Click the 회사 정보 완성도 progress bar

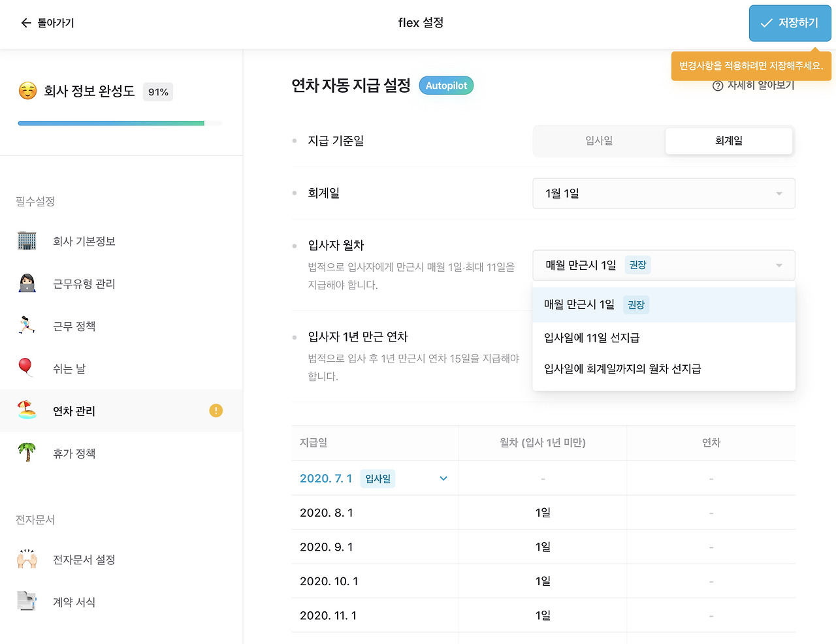[x=120, y=123]
